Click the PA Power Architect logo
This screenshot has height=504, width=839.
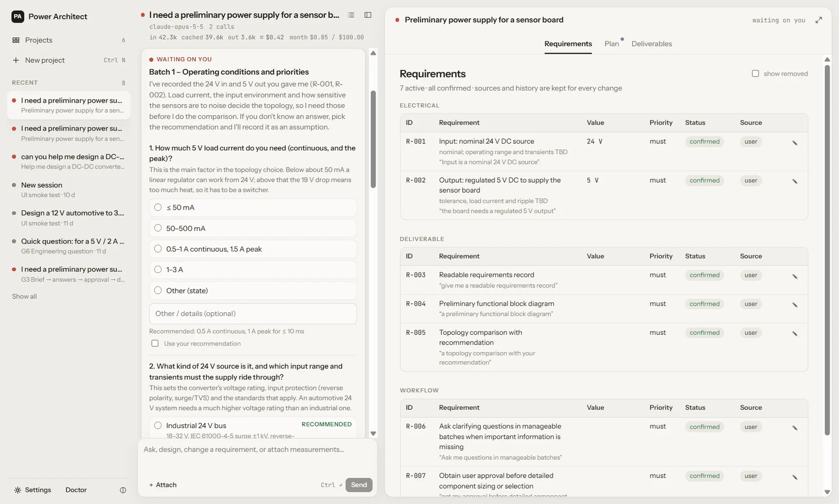pyautogui.click(x=18, y=17)
